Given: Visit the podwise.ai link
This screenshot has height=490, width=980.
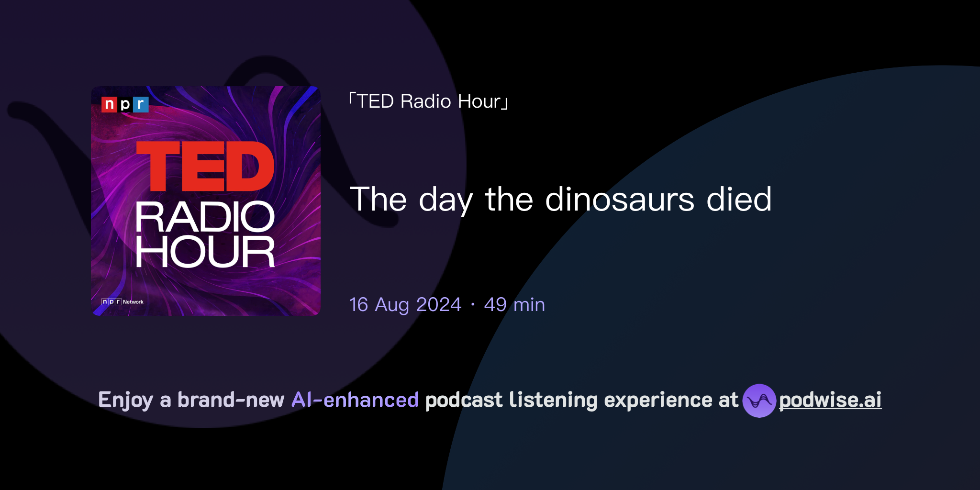Looking at the screenshot, I should (829, 401).
